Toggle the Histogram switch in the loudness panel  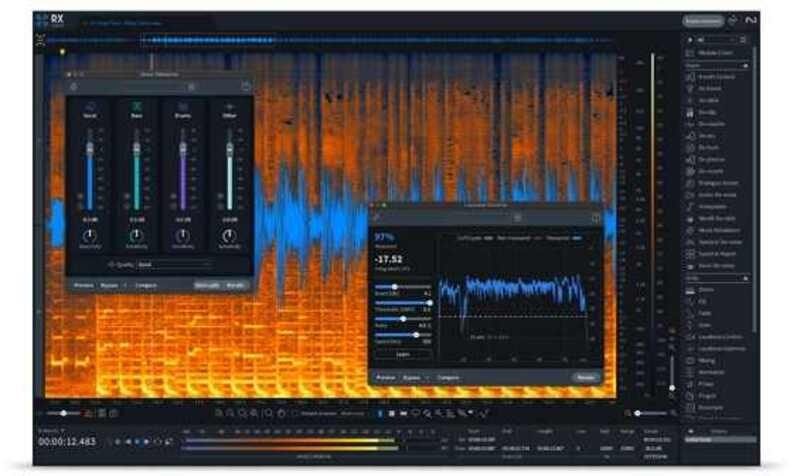(577, 238)
